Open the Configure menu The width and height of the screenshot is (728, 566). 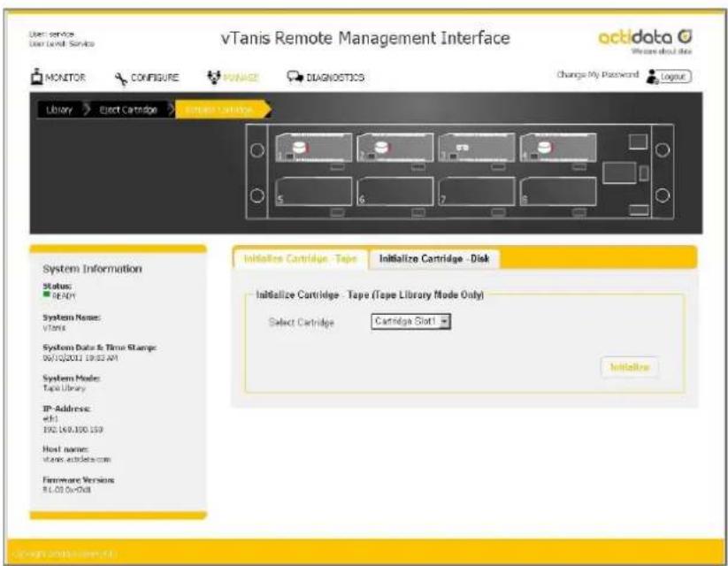tap(147, 78)
